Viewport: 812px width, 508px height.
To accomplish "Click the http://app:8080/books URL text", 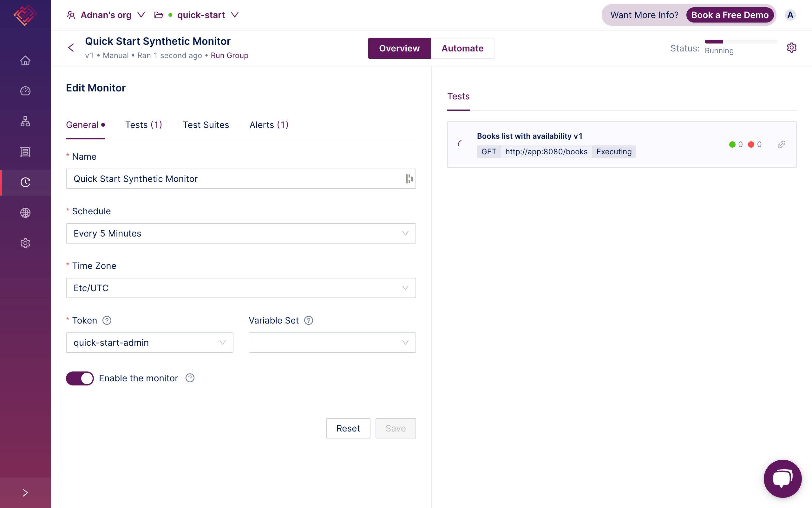I will tap(546, 152).
